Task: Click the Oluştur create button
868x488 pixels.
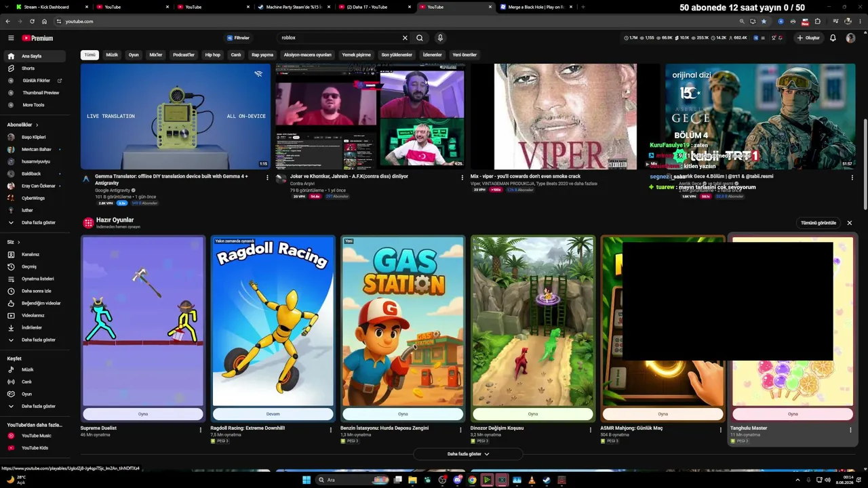Action: click(808, 38)
